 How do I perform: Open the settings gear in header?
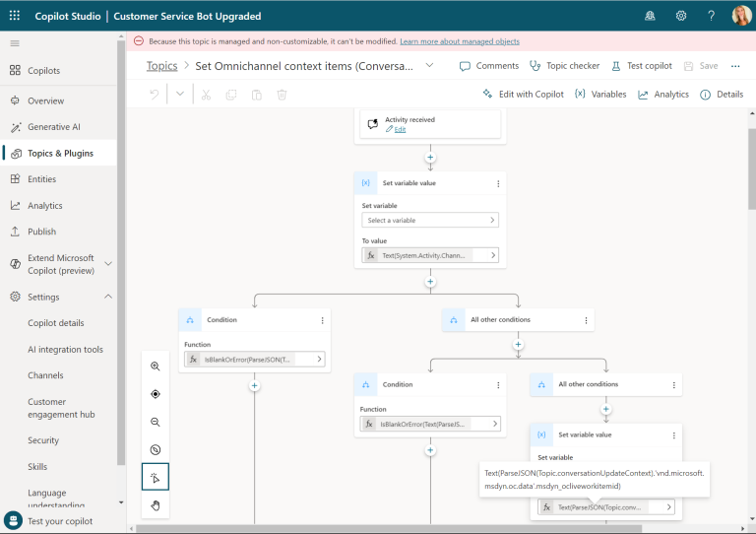[681, 16]
